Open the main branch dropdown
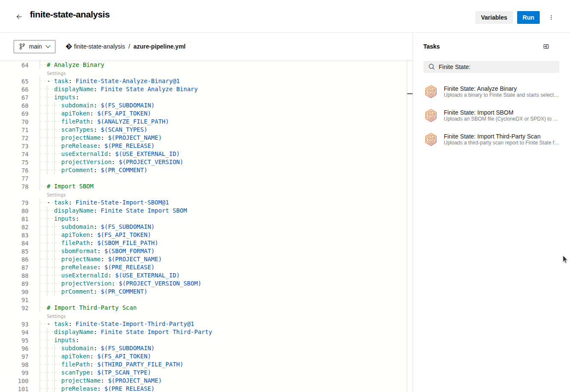 tap(35, 46)
